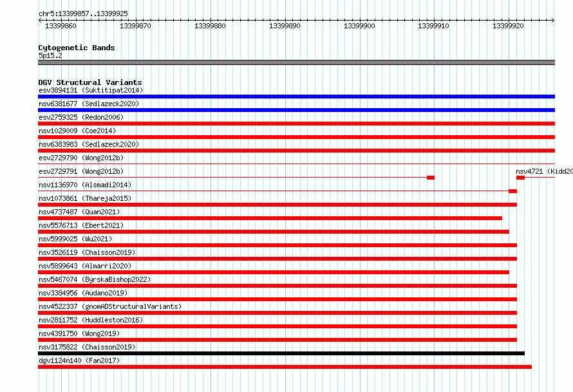Open esv2729790 (Wong2012b) variant entry
The height and width of the screenshot is (392, 573).
tap(81, 158)
